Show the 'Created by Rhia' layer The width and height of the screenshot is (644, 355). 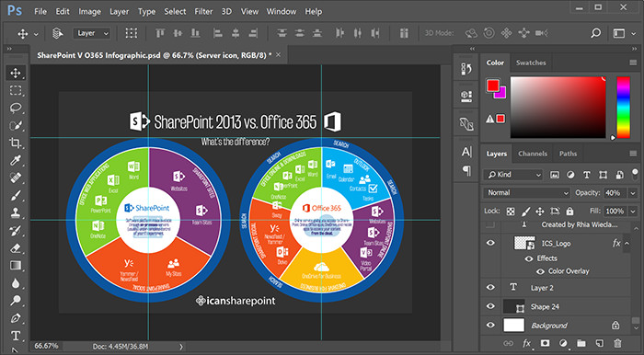(490, 224)
